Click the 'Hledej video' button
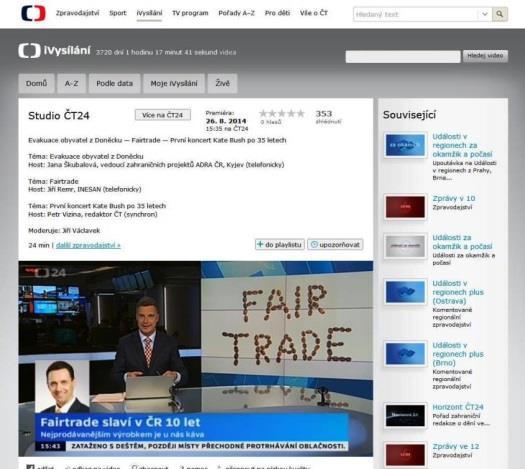This screenshot has height=469, width=525. [485, 56]
